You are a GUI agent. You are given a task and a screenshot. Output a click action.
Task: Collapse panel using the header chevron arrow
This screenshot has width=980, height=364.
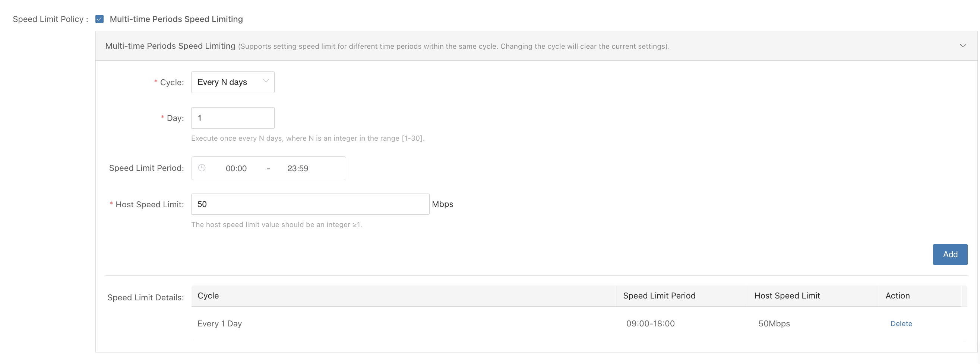click(x=962, y=46)
